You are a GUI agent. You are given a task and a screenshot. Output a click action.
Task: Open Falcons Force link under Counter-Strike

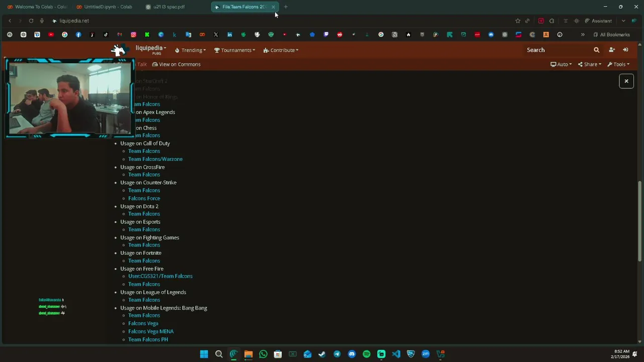point(144,198)
